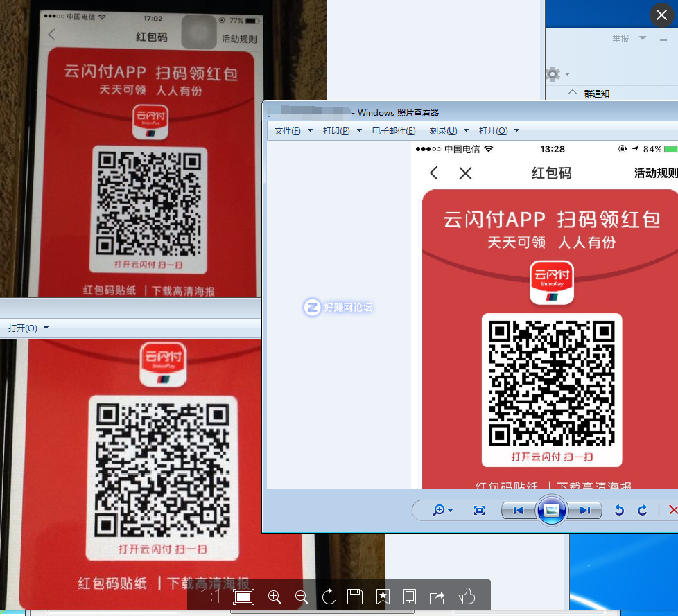Image resolution: width=678 pixels, height=616 pixels.
Task: Collapse the 群通知 section chevron
Action: 573,91
